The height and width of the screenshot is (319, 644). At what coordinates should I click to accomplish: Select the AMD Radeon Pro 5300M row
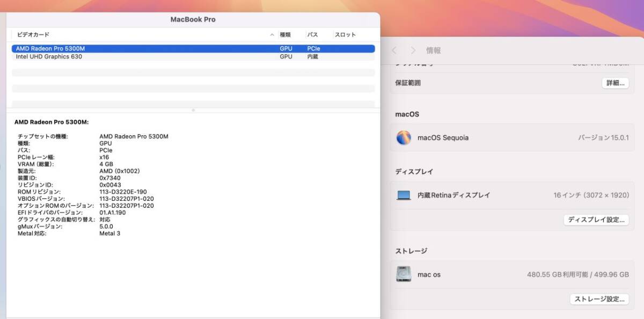point(193,48)
